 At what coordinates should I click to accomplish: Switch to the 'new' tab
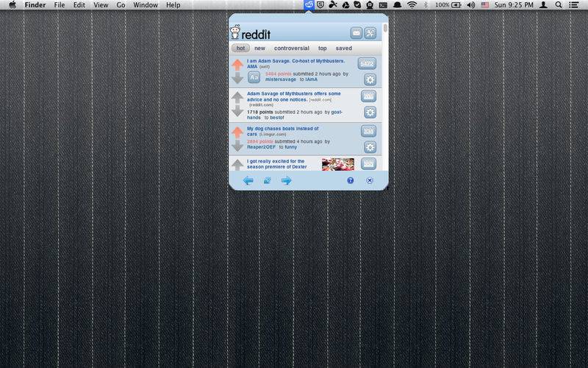pos(259,48)
